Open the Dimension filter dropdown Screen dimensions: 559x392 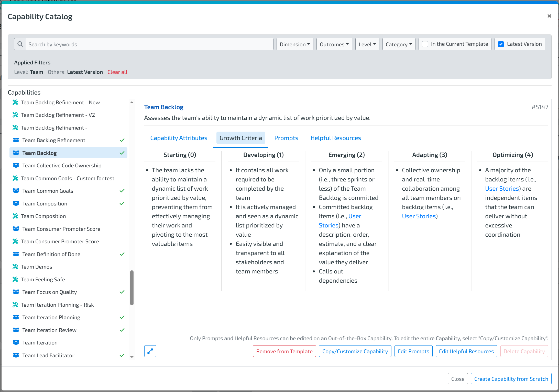(295, 44)
